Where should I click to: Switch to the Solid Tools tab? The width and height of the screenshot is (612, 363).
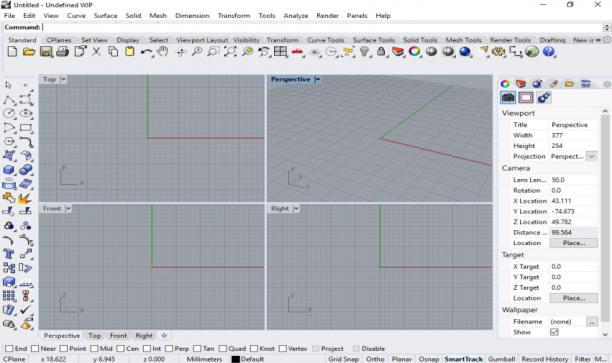pyautogui.click(x=420, y=40)
